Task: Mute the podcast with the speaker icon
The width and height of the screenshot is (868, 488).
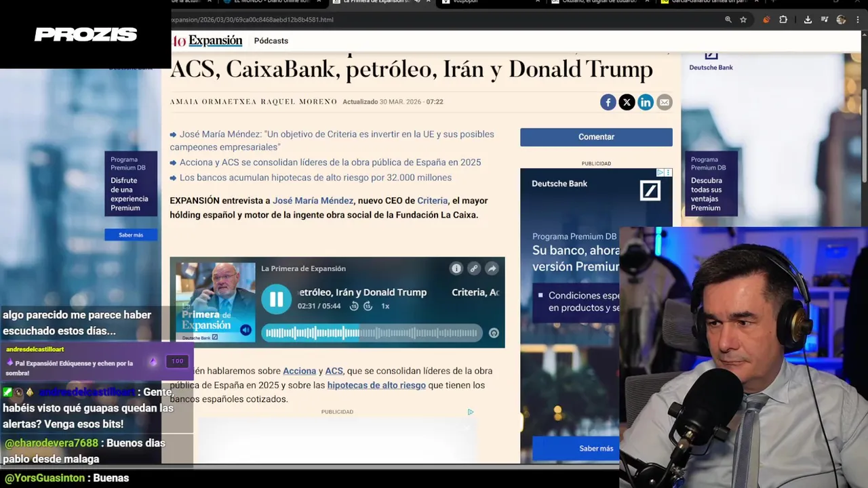Action: point(245,330)
